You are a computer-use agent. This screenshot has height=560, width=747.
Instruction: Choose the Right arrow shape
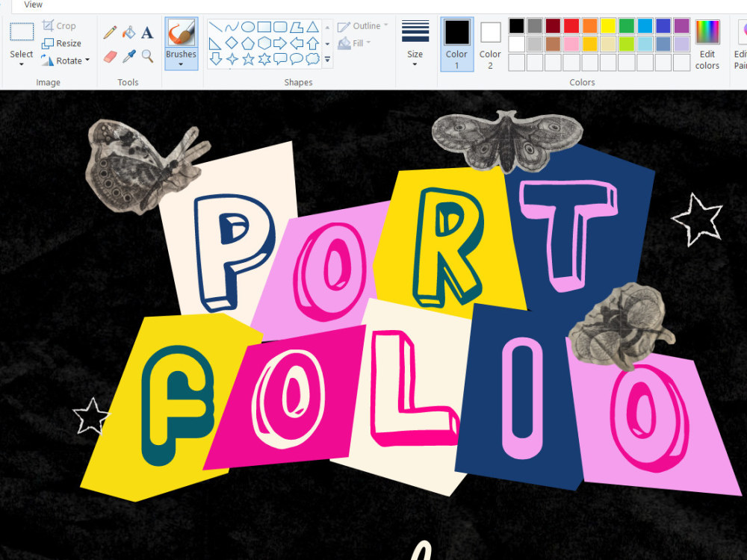(280, 43)
